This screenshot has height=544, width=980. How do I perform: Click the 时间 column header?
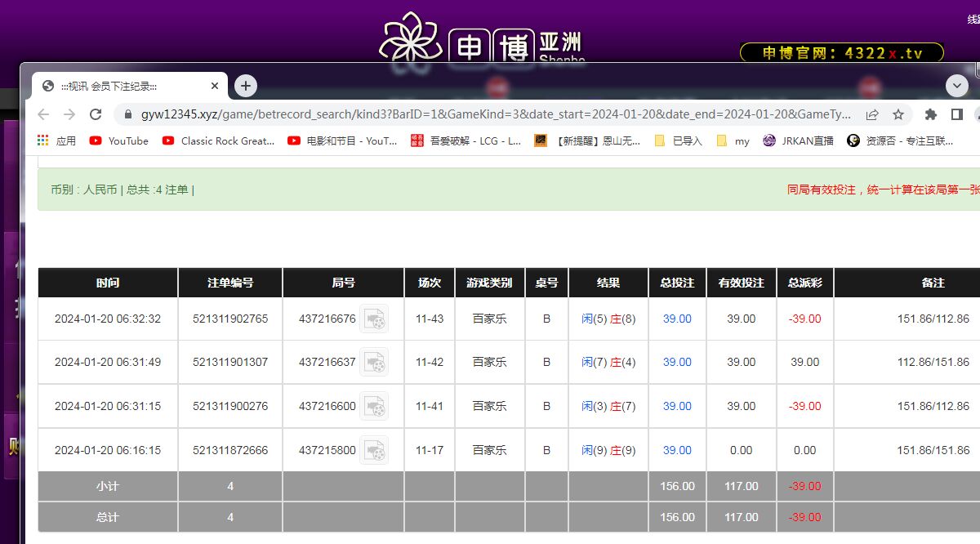[108, 283]
